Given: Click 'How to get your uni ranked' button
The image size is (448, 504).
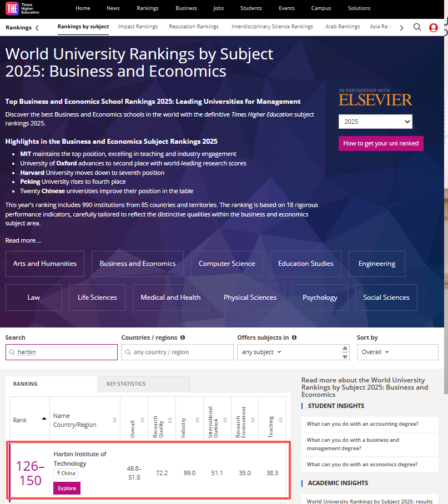Looking at the screenshot, I should click(x=381, y=143).
